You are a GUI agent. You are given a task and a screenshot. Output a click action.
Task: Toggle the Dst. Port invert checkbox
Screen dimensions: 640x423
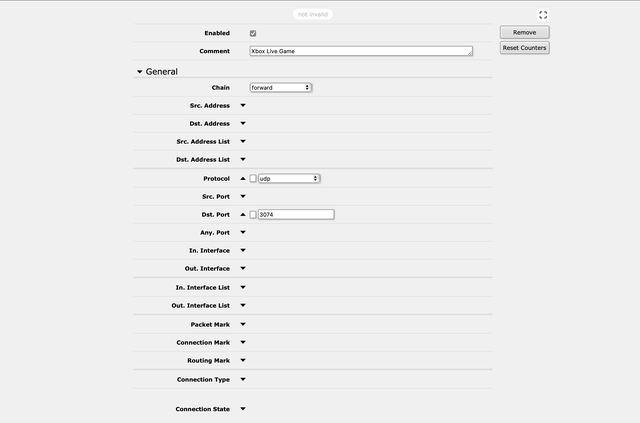pos(253,214)
